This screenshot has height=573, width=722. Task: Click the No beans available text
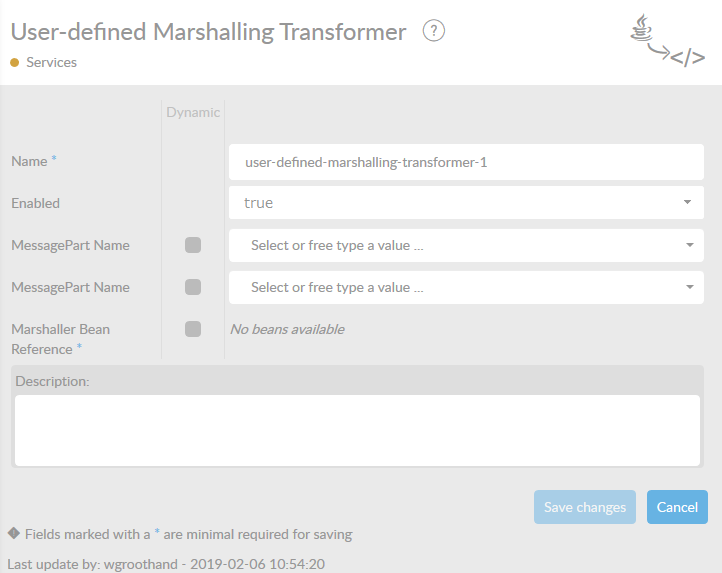point(287,329)
